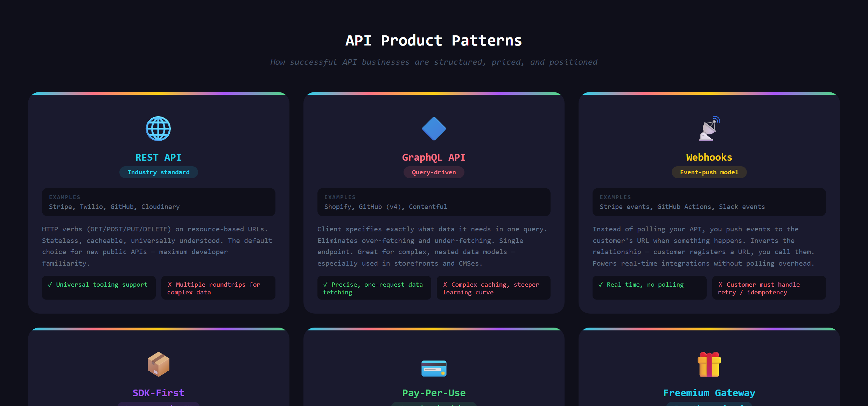Click the subtitle about successful API businesses
The height and width of the screenshot is (406, 868).
(434, 62)
